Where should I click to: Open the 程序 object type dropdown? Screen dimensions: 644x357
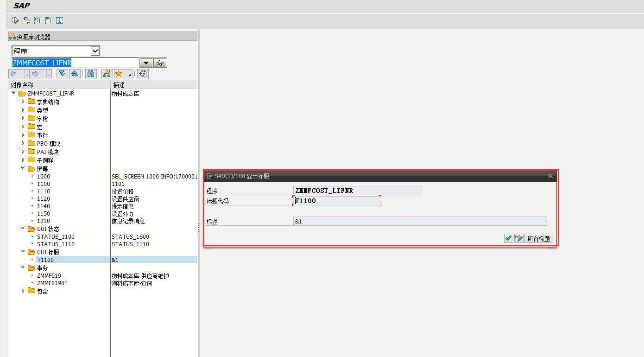(x=95, y=51)
